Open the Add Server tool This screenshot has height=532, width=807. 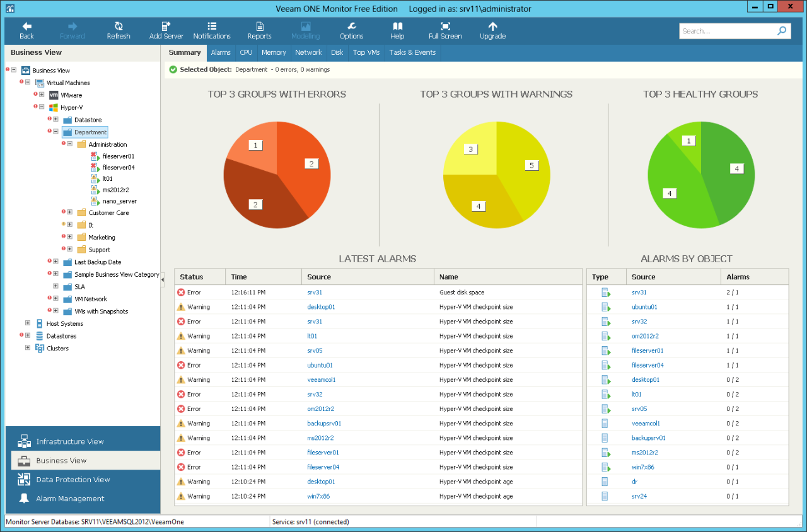pyautogui.click(x=165, y=30)
